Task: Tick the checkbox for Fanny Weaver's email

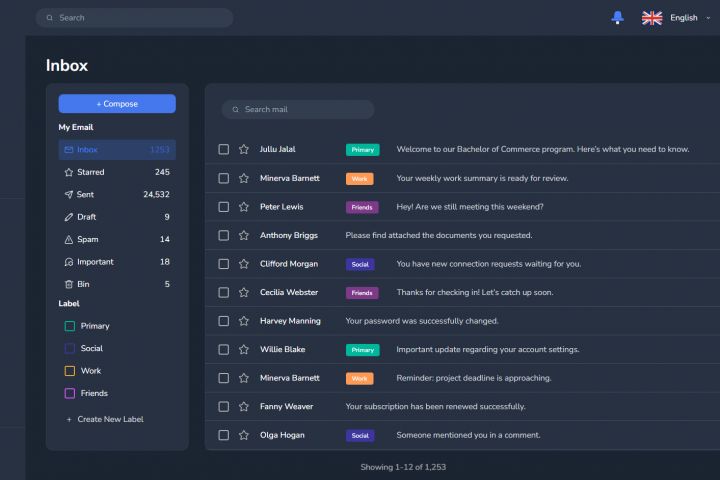Action: click(x=224, y=407)
